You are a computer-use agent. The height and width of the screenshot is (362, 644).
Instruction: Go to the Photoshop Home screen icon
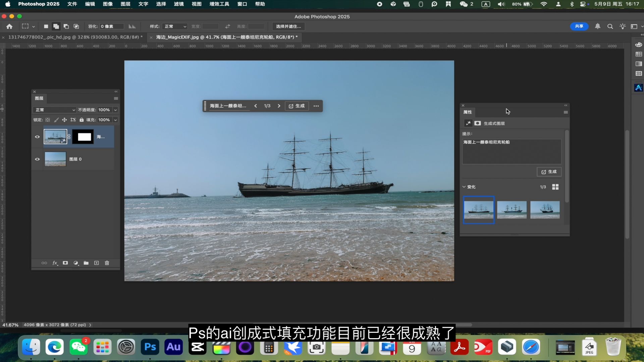coord(9,26)
